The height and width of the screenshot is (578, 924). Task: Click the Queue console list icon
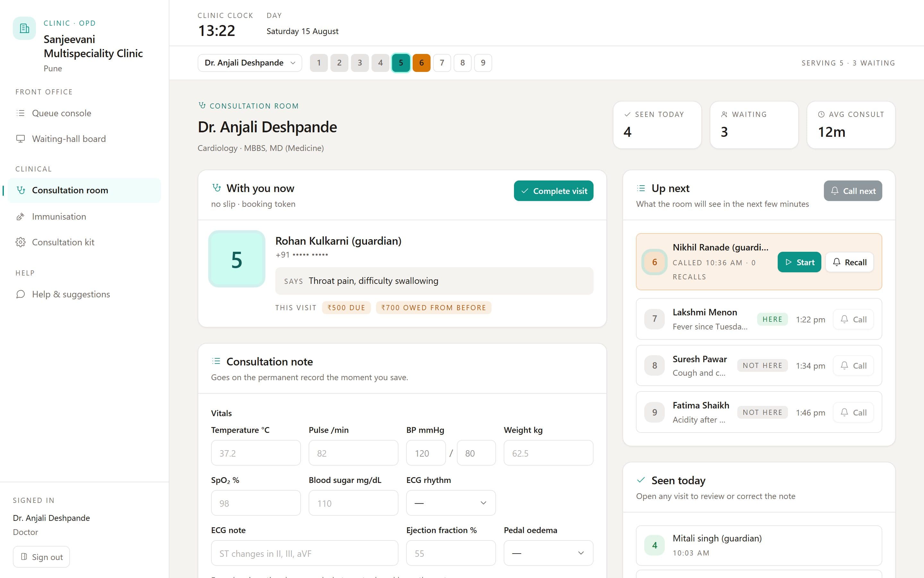[21, 113]
